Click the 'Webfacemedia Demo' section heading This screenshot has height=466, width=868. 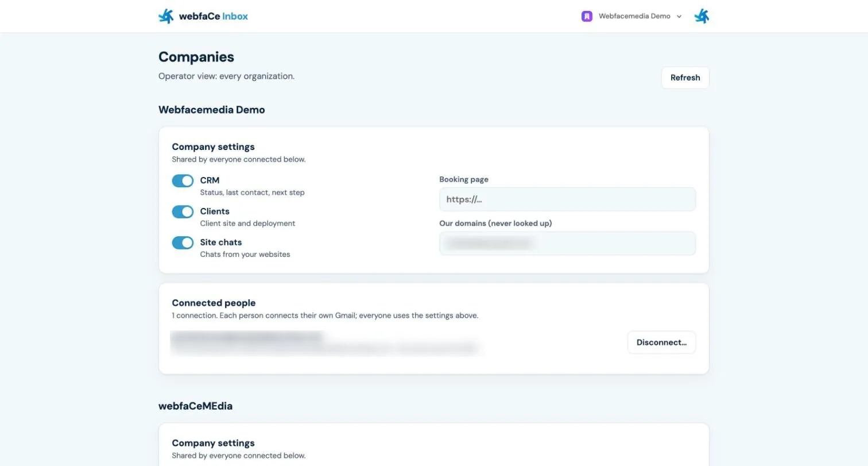212,110
